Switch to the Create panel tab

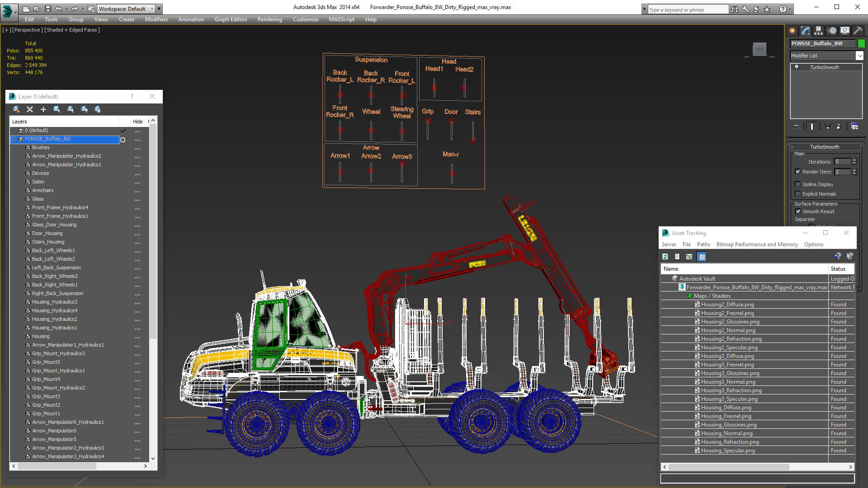coord(793,31)
